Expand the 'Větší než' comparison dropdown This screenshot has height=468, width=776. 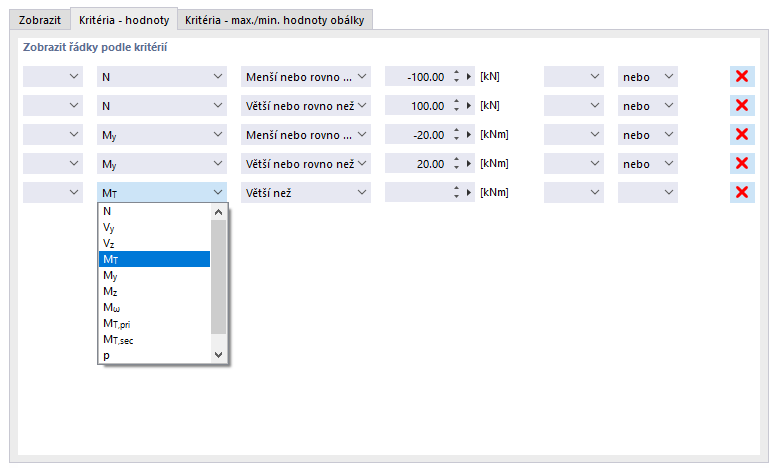coord(306,193)
